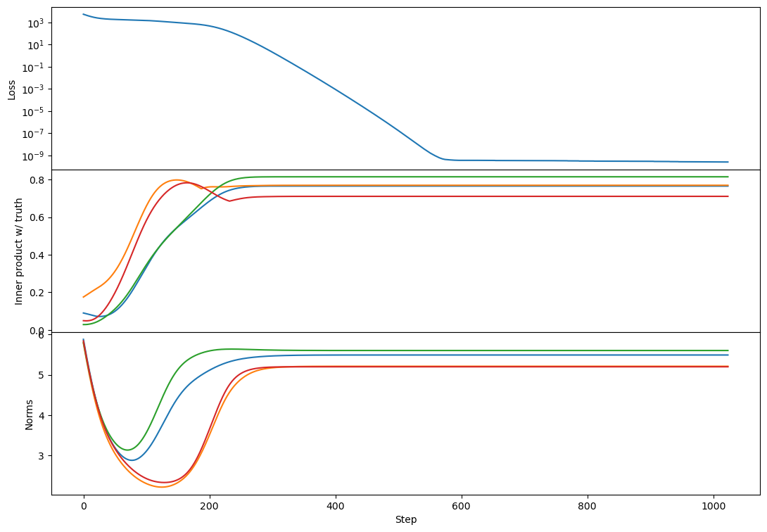Click the green inner product plateau line
The height and width of the screenshot is (532, 767).
point(493,177)
